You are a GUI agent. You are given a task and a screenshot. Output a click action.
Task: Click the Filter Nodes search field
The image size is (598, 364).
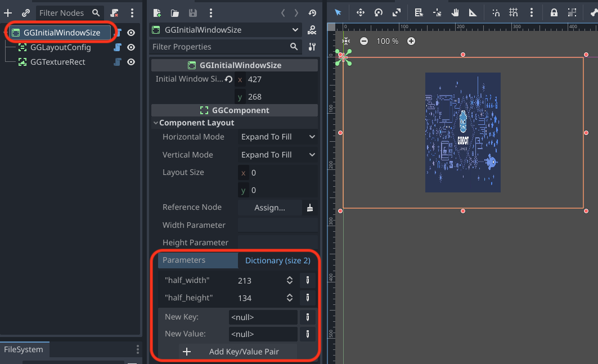pos(69,13)
